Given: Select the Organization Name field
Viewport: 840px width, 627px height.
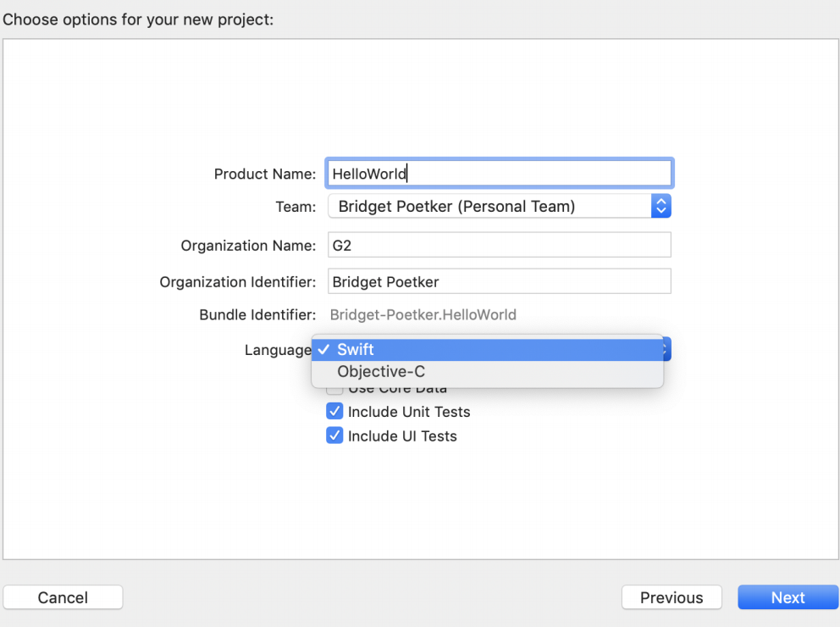Looking at the screenshot, I should (x=499, y=245).
